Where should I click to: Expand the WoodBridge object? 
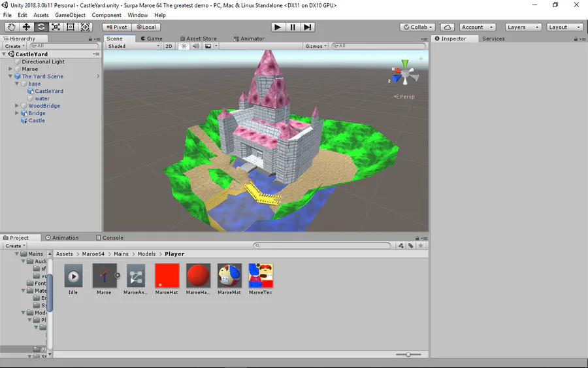click(17, 106)
